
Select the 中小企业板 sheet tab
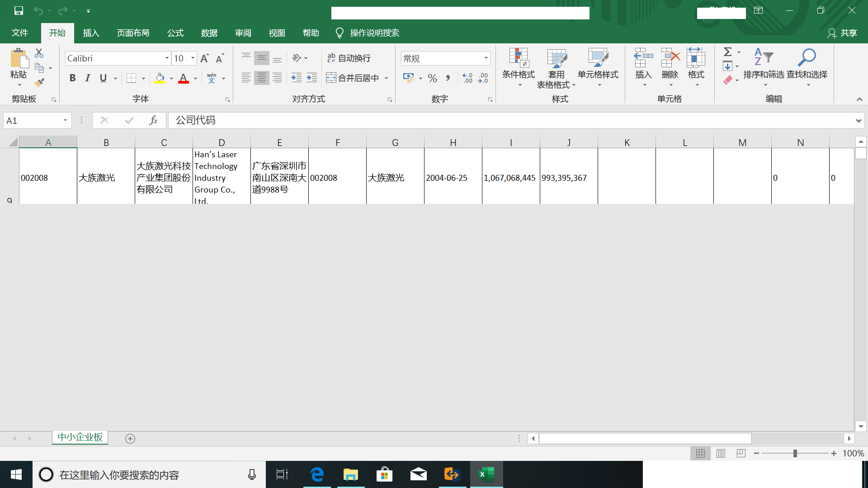pos(80,437)
